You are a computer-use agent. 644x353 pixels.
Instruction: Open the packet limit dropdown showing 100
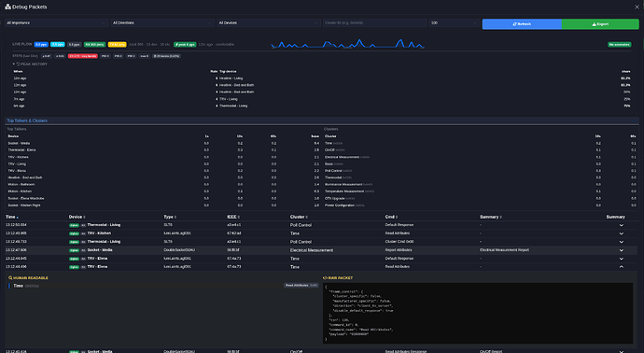tap(454, 23)
